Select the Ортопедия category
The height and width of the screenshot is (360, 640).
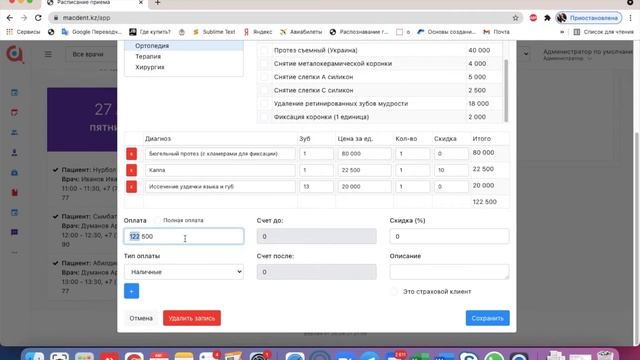[184, 46]
